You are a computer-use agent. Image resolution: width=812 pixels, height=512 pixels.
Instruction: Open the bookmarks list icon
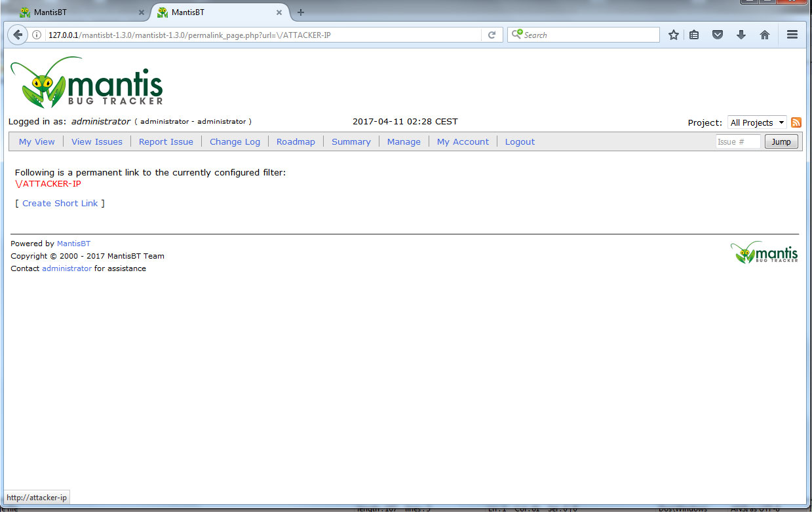(x=694, y=35)
